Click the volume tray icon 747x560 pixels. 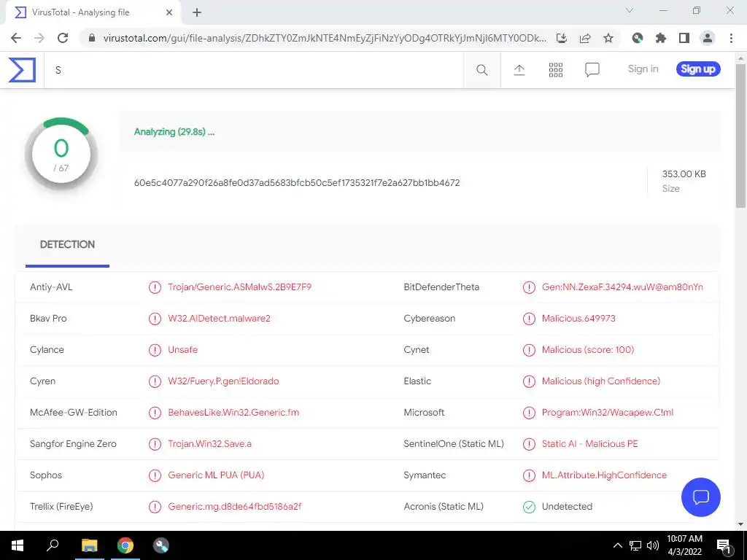click(x=653, y=545)
